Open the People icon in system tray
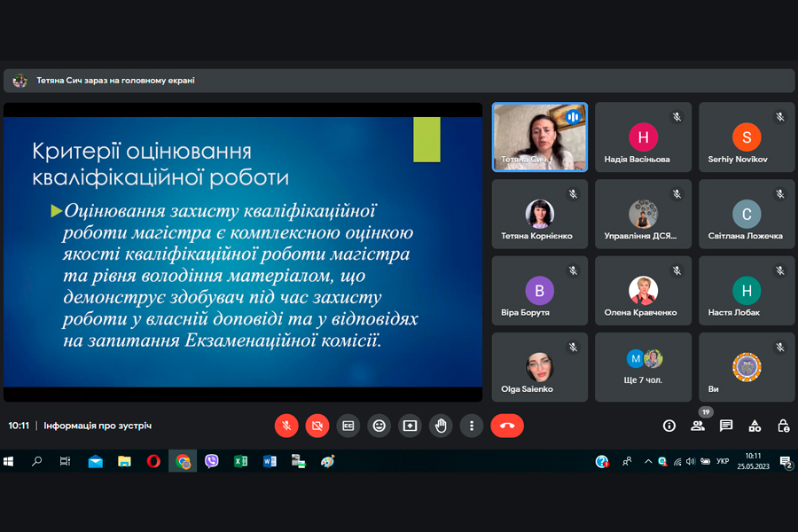 click(x=627, y=461)
